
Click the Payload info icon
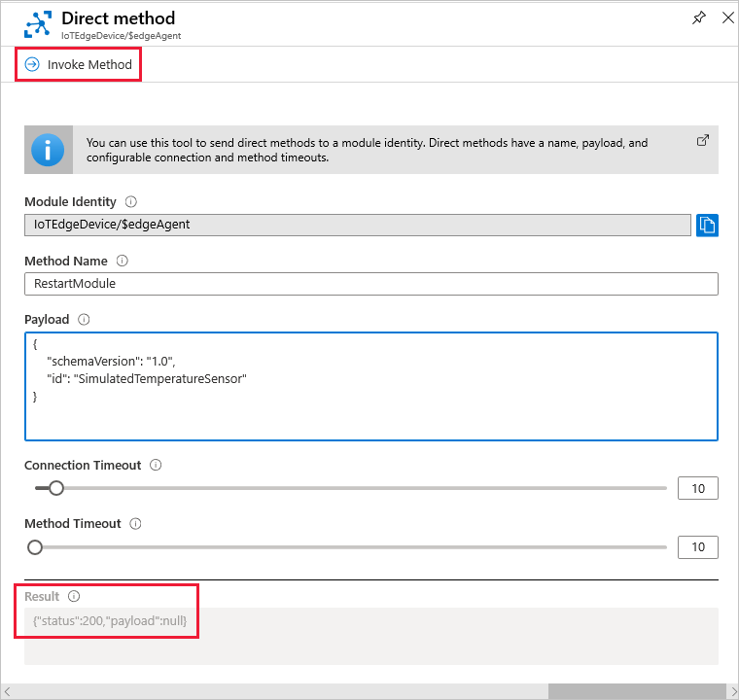(x=84, y=319)
